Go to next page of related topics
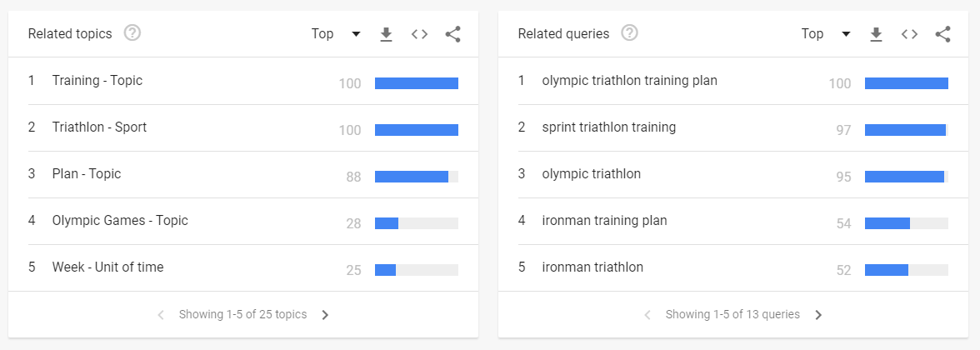 326,315
